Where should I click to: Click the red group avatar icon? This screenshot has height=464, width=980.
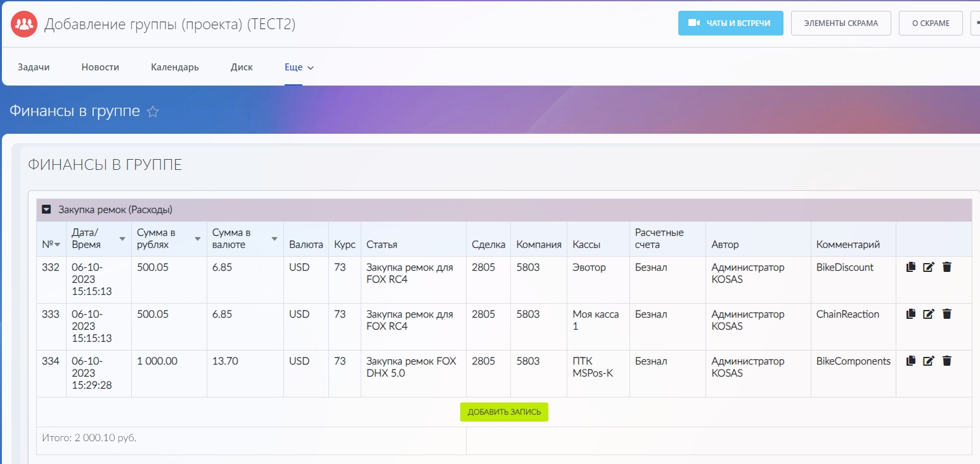24,24
